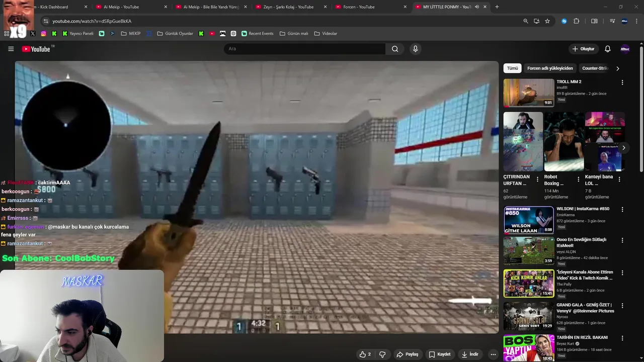The width and height of the screenshot is (644, 362).
Task: Like the video with thumbs up
Action: coord(365,354)
